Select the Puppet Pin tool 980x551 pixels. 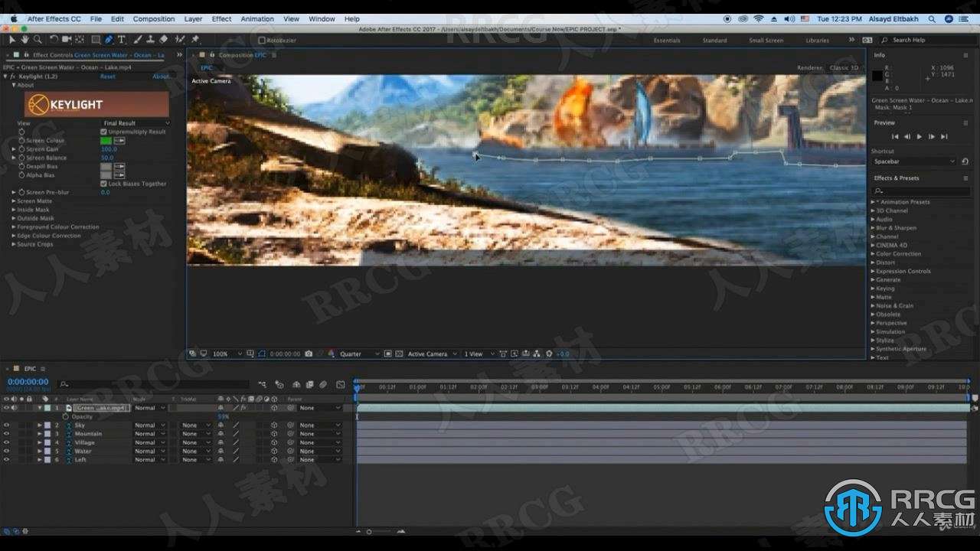pyautogui.click(x=195, y=39)
